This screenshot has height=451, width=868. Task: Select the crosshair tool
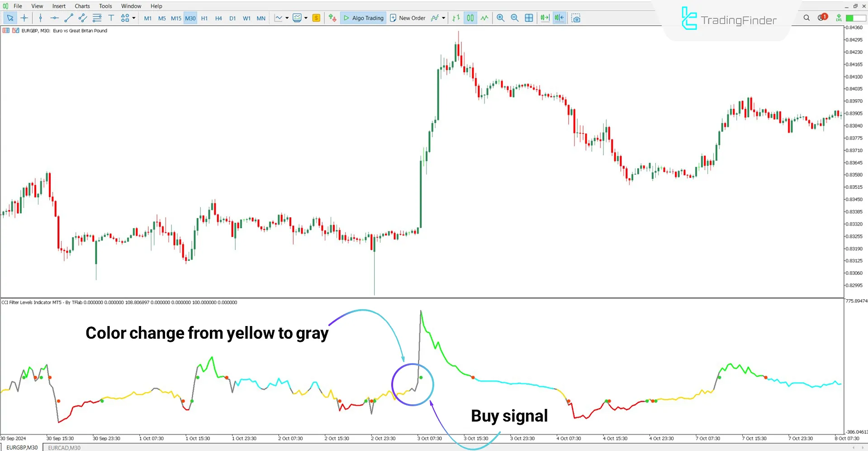coord(24,18)
